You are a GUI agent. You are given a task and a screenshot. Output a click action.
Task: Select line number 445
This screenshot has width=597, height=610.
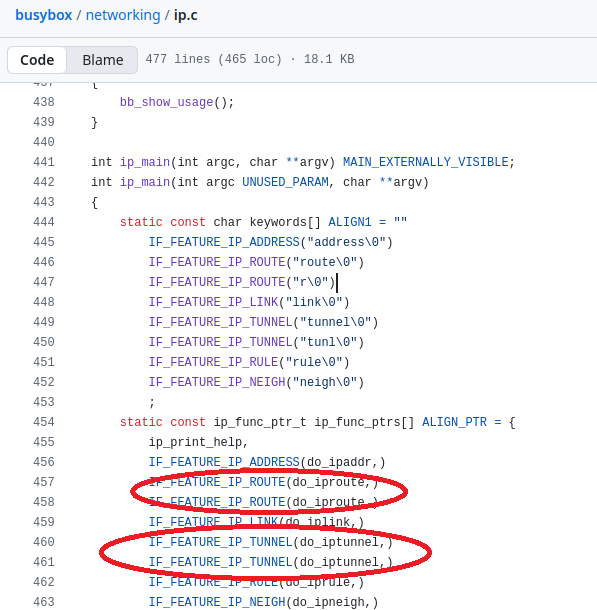click(x=44, y=242)
